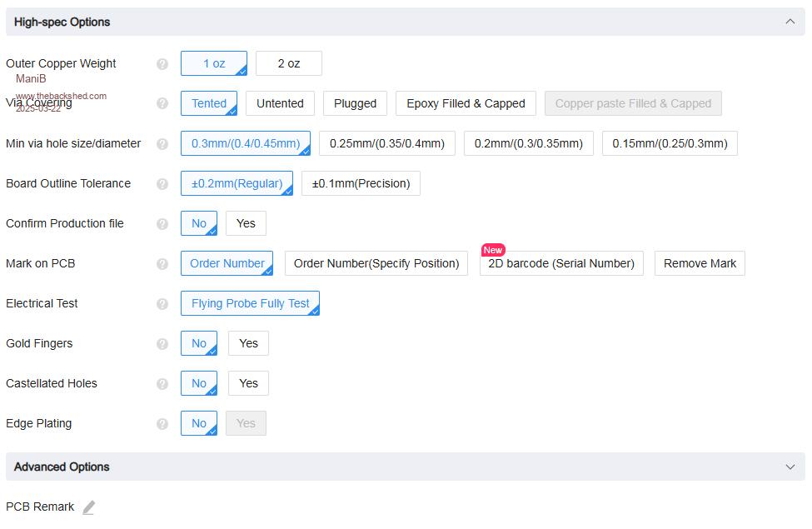Click the Advanced Options header title
The image size is (812, 529).
(x=62, y=467)
